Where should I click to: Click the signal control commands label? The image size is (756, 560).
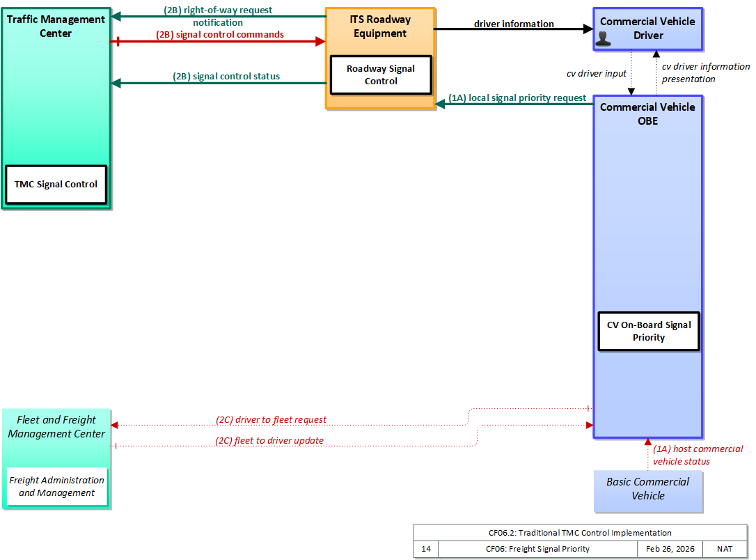pos(220,35)
